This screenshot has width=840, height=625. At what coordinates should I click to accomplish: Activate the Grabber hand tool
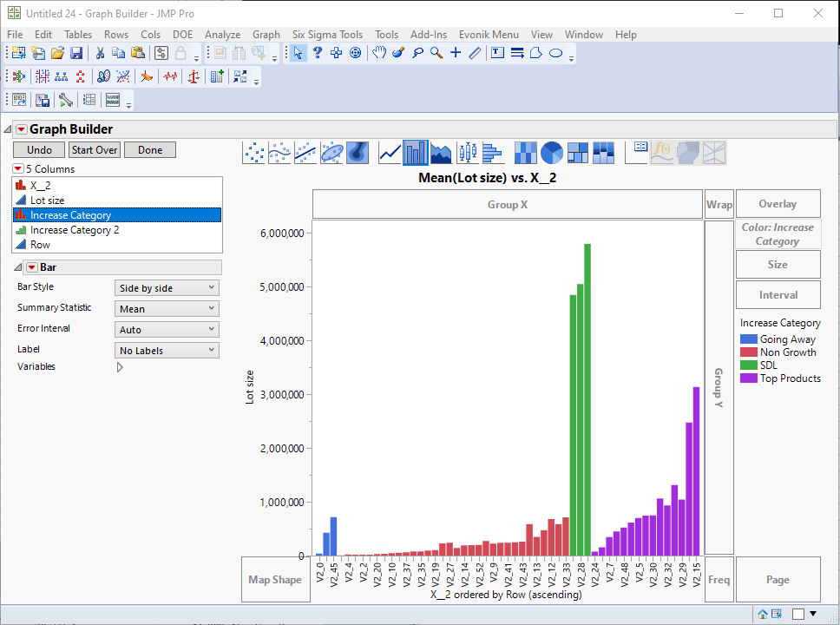click(x=379, y=53)
